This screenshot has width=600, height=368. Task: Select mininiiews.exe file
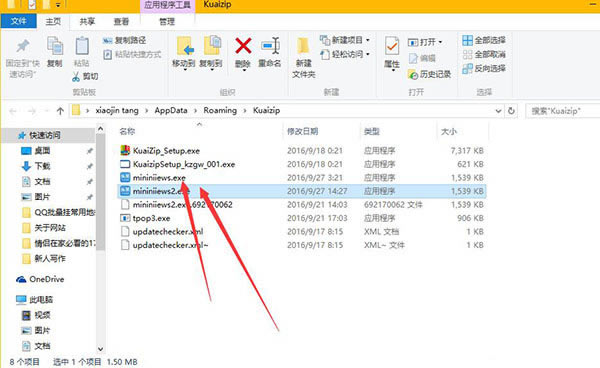tap(159, 178)
